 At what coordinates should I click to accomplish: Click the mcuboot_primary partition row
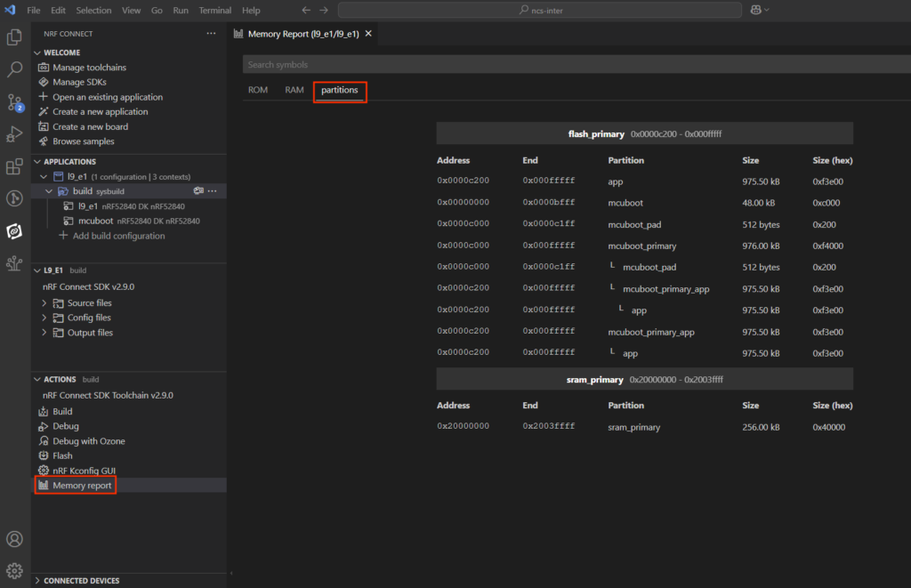click(645, 246)
